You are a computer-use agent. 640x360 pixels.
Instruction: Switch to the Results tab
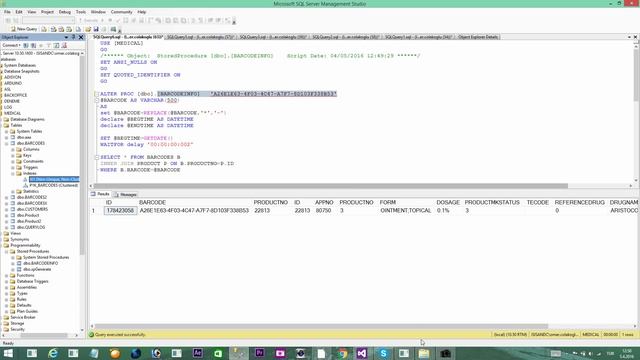point(100,194)
